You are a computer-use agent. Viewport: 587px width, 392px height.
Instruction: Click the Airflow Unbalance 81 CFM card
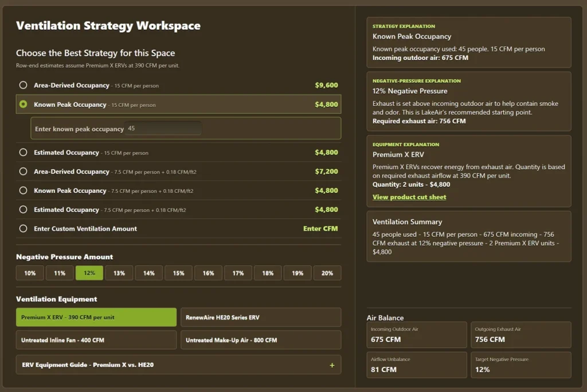point(417,364)
